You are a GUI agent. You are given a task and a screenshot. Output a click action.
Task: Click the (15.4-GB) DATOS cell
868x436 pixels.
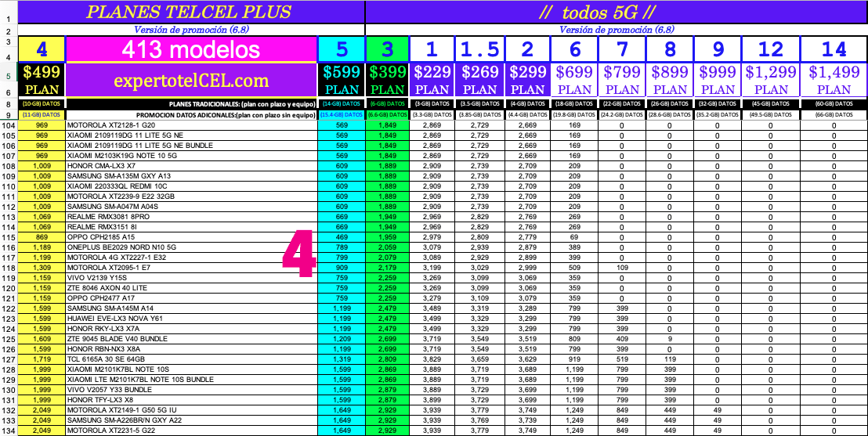[342, 114]
